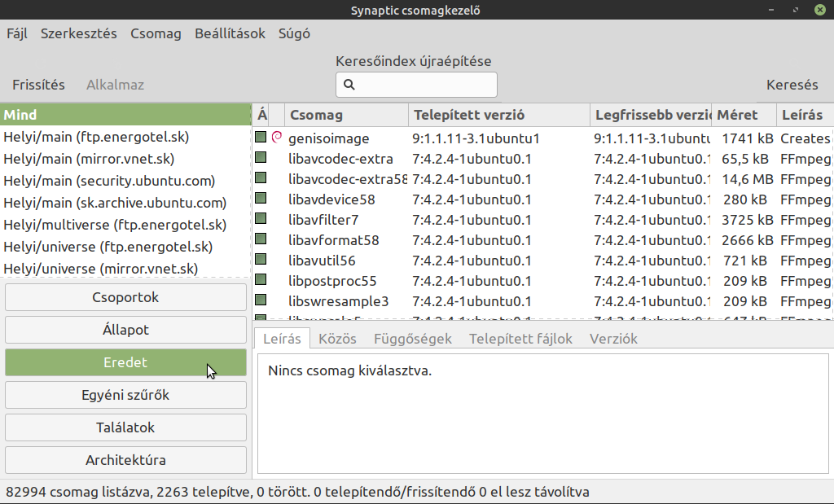
Task: Toggle status checkbox for genisoimage
Action: coord(261,137)
